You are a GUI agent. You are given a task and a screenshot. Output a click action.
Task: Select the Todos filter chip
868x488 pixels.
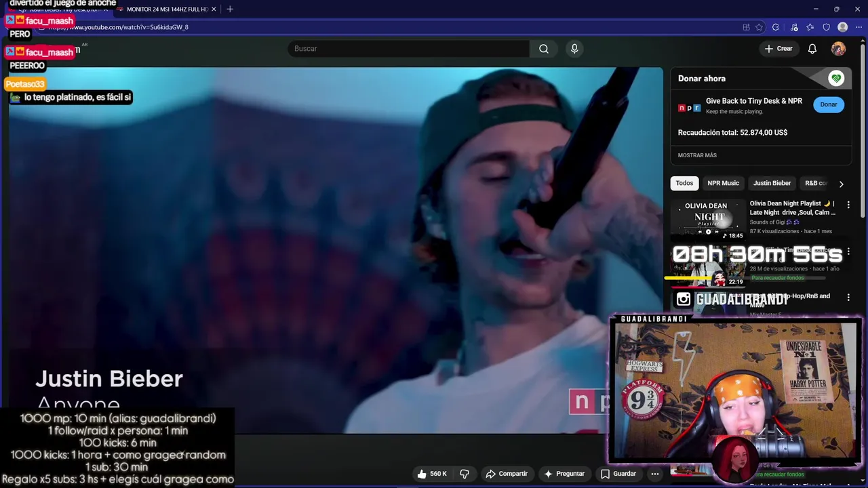(x=684, y=183)
